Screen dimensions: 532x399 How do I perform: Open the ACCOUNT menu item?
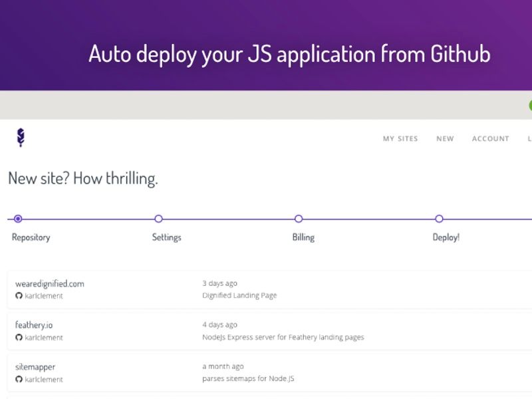pos(491,138)
